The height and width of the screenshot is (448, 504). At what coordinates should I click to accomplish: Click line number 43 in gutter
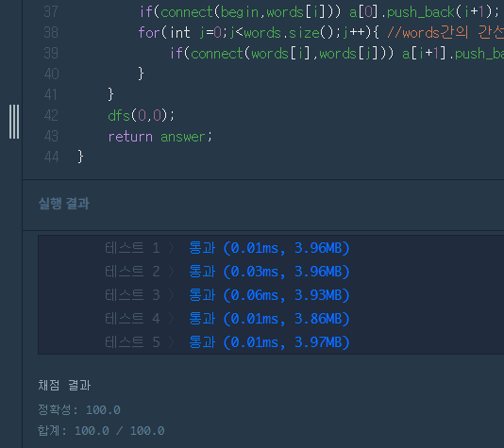click(51, 136)
